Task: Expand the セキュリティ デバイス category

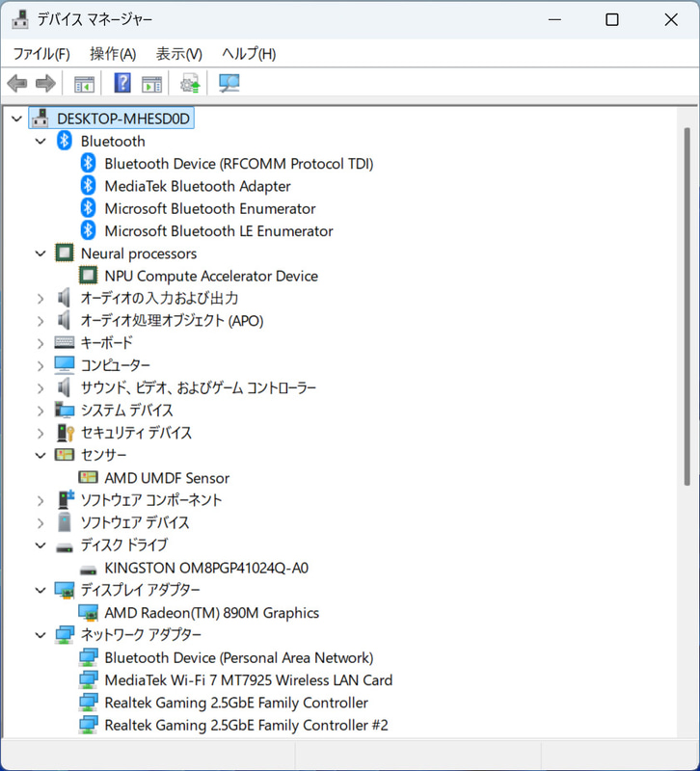Action: coord(40,433)
